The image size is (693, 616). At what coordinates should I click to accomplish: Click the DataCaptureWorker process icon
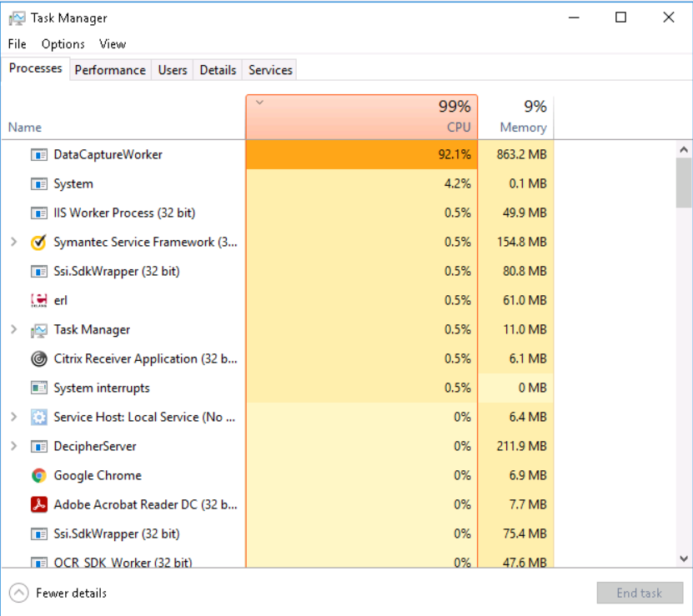coord(39,155)
